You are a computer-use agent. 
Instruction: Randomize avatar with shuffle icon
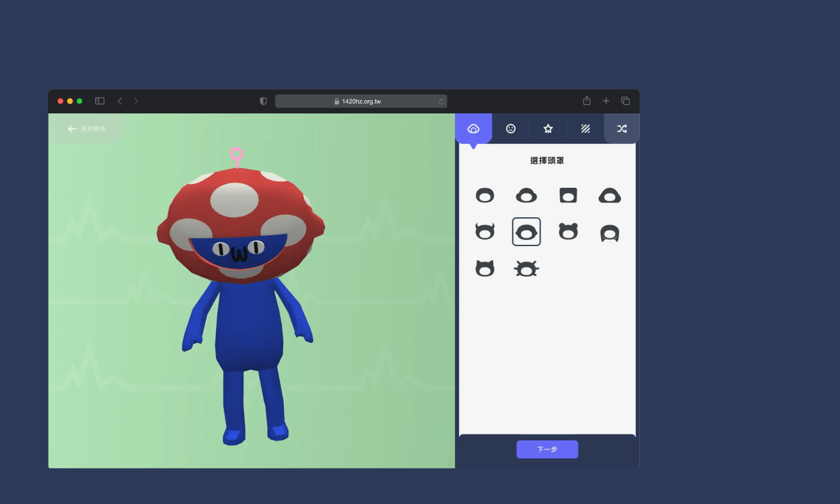click(622, 128)
